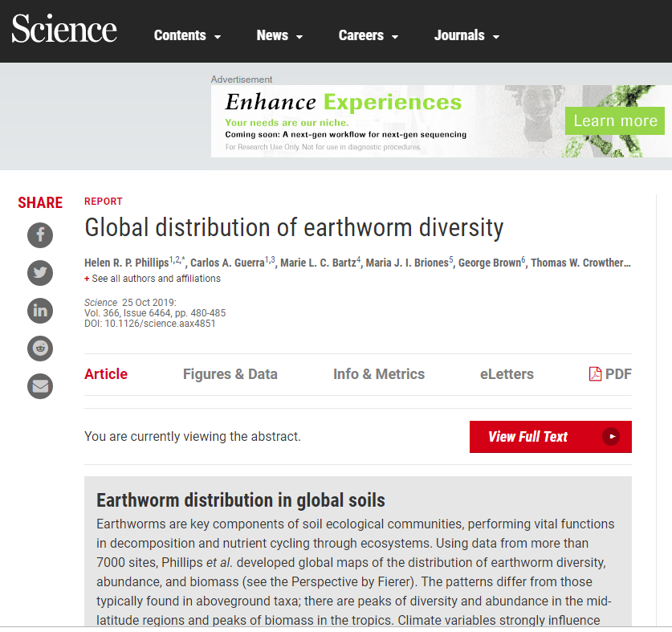Share article on Twitter

(x=40, y=273)
